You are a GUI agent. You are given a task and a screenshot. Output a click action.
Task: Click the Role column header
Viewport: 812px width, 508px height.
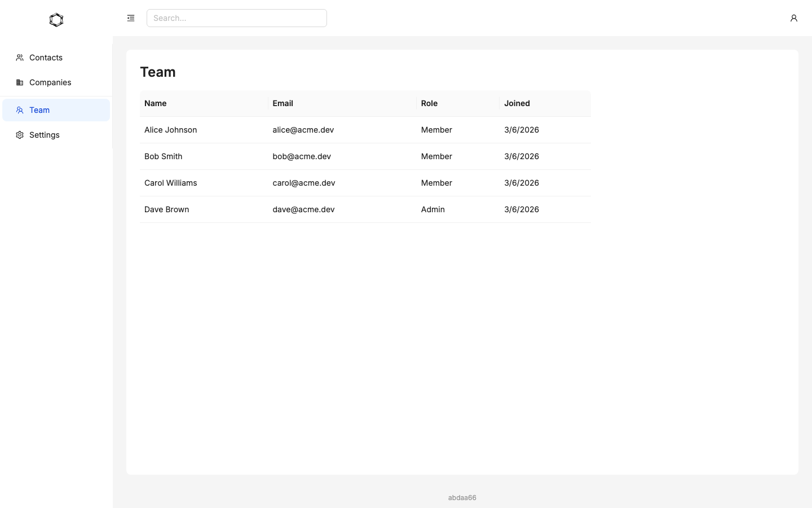pyautogui.click(x=458, y=103)
